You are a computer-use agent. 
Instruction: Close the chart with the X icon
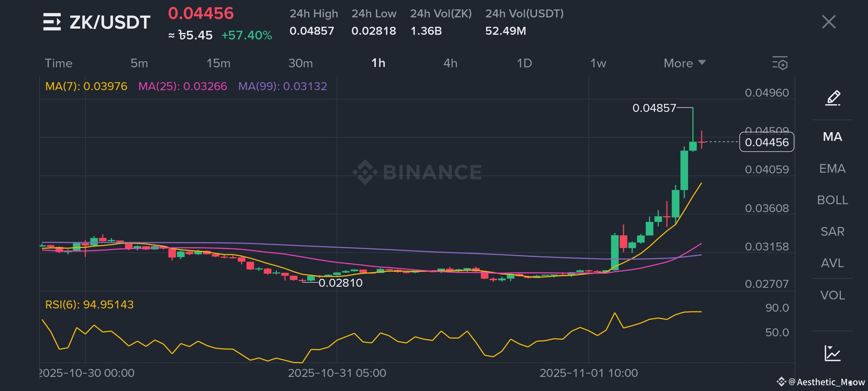tap(829, 22)
